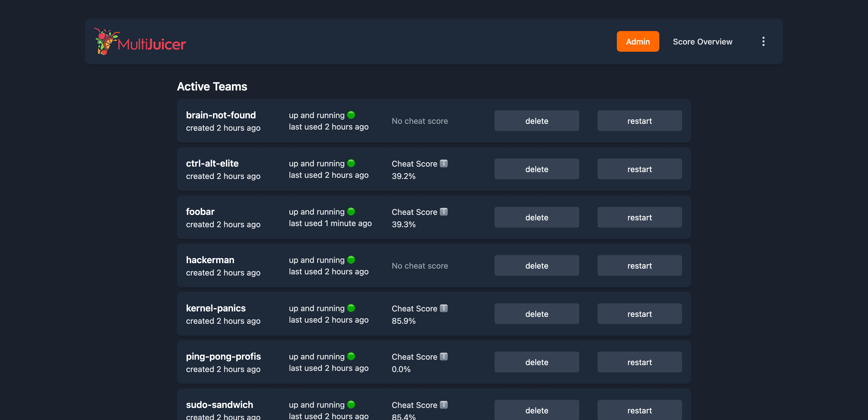This screenshot has height=420, width=868.
Task: Click the MultiJuicer logo
Action: (140, 41)
